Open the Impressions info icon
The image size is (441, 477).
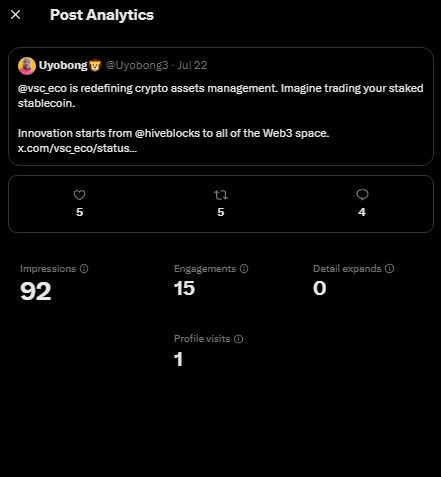[x=84, y=269]
